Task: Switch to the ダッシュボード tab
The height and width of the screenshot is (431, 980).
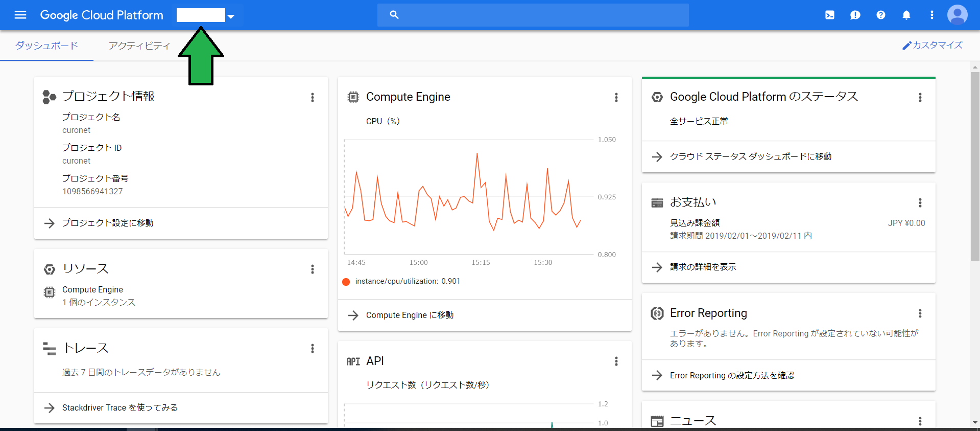Action: click(46, 46)
